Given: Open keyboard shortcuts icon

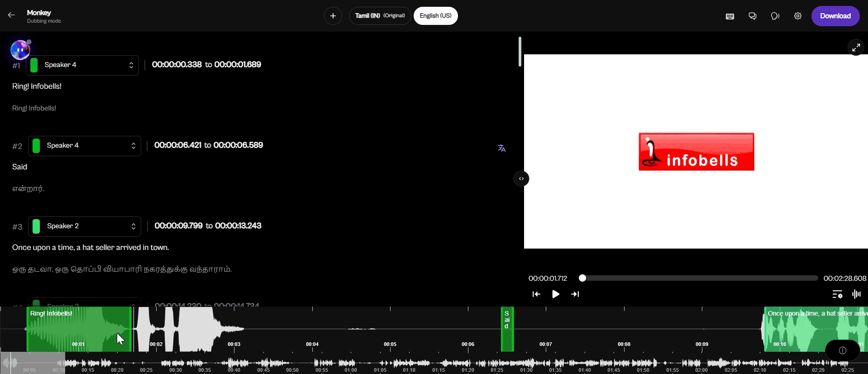Looking at the screenshot, I should [x=730, y=16].
